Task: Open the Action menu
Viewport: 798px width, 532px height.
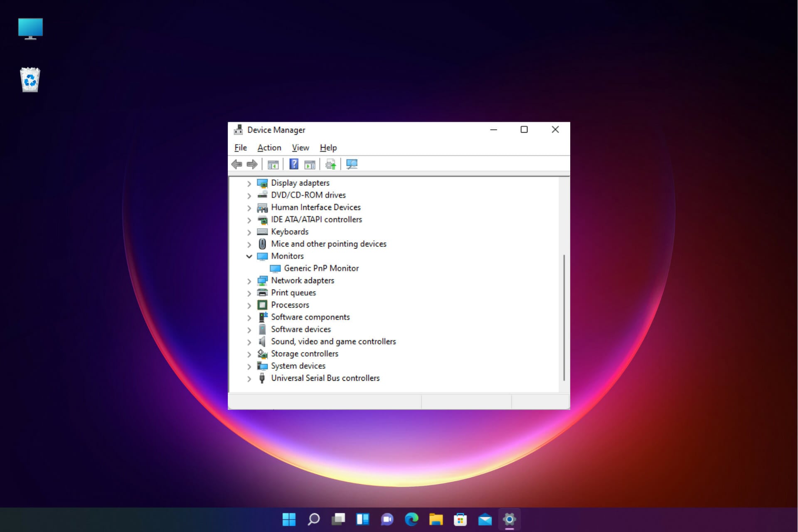Action: pyautogui.click(x=269, y=148)
